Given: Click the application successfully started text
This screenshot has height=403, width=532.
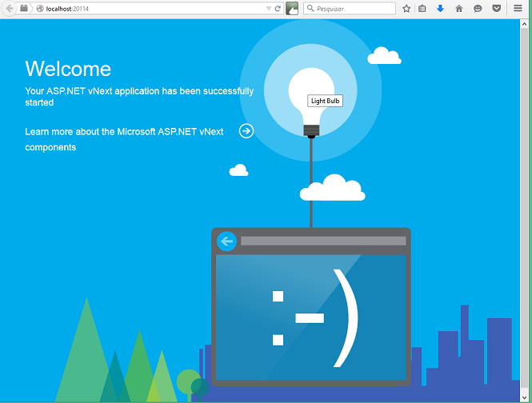Looking at the screenshot, I should tap(139, 97).
